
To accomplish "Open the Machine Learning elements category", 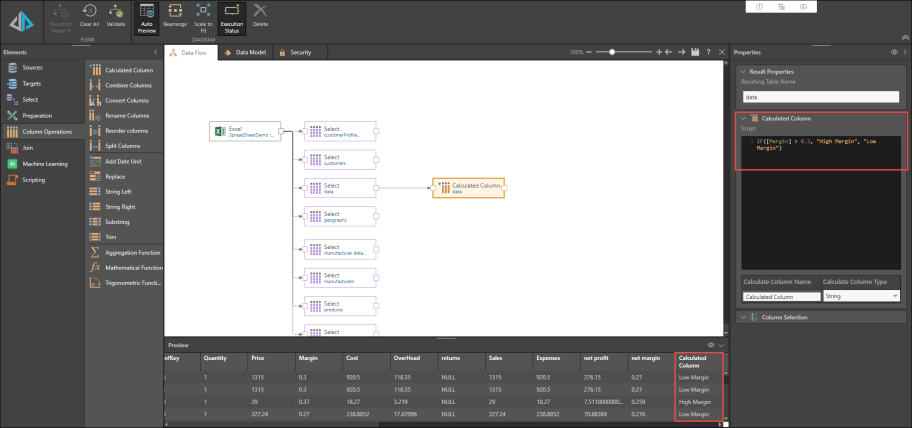I will point(44,162).
